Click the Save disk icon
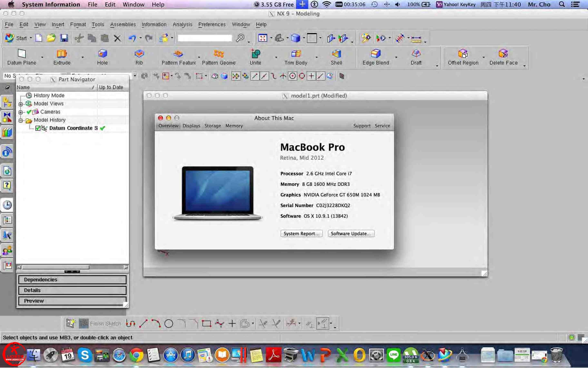Image resolution: width=588 pixels, height=368 pixels. 64,38
